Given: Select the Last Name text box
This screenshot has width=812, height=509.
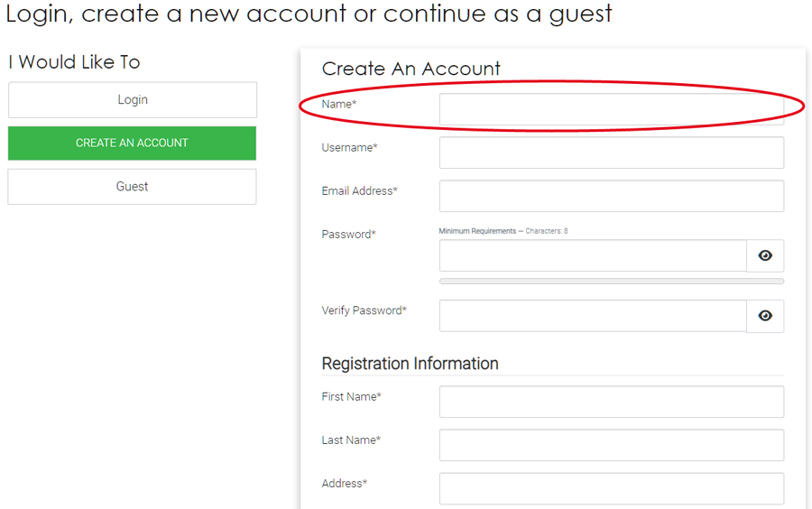Looking at the screenshot, I should (x=611, y=445).
